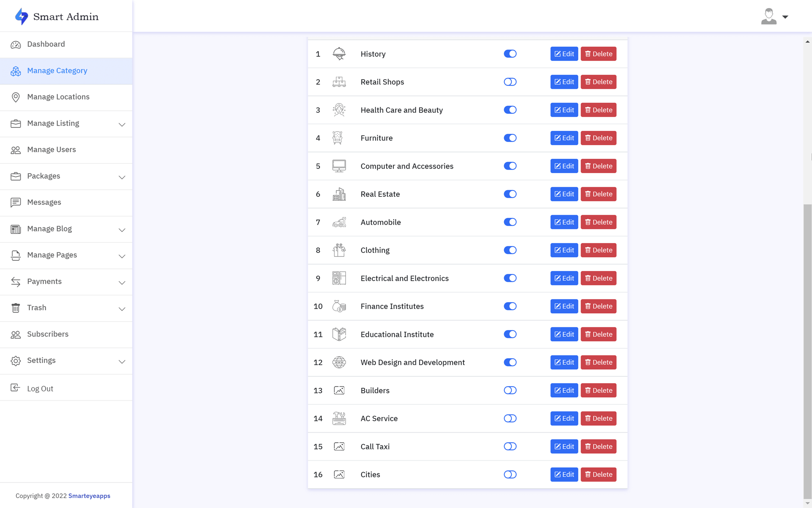
Task: Go to Subscribers menu item
Action: pos(47,334)
